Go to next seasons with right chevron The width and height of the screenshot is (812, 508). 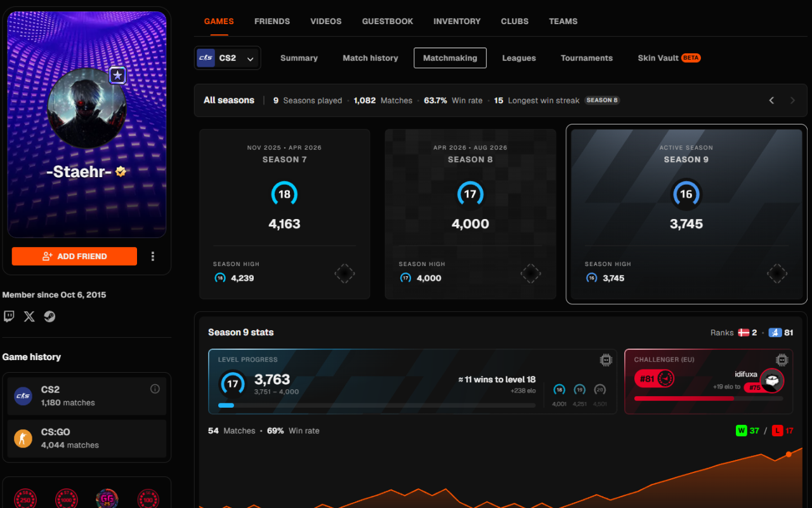(792, 100)
